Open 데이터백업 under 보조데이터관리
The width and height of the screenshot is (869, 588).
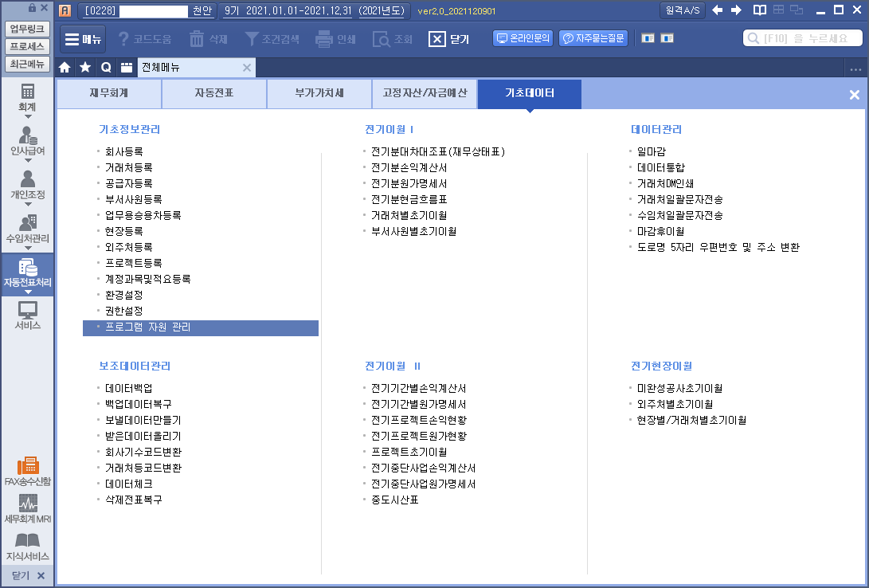(129, 388)
